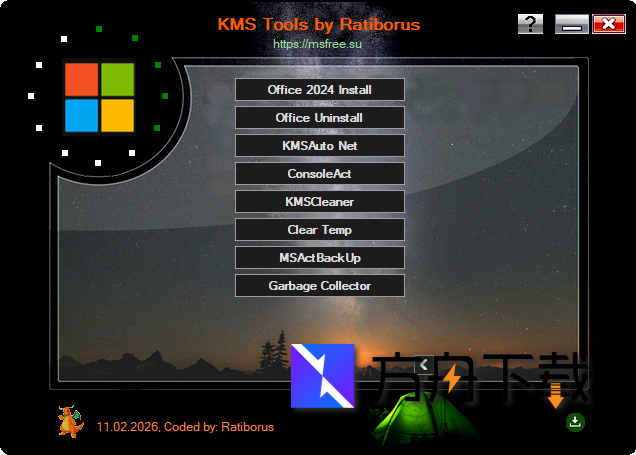Visit the https://msfree.su link
636x455 pixels.
pos(317,44)
